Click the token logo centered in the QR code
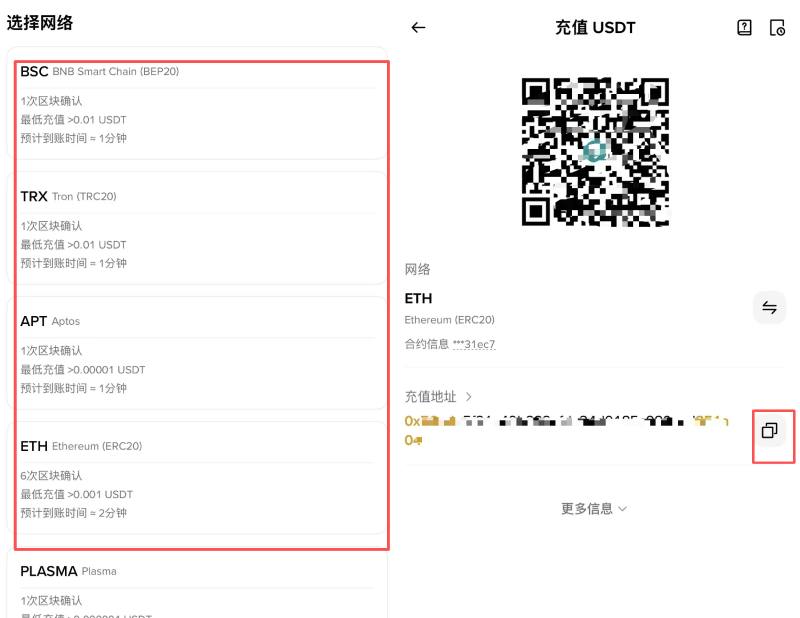 click(594, 151)
